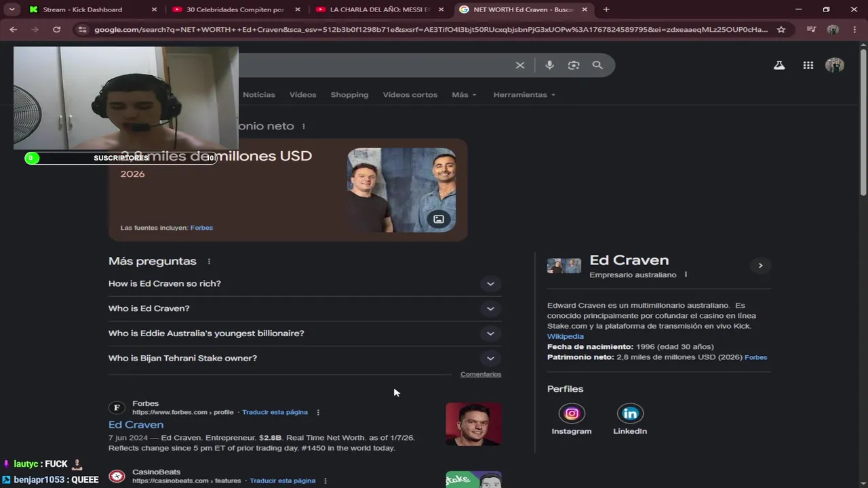
Task: Reload the page in Chrome
Action: 56,29
